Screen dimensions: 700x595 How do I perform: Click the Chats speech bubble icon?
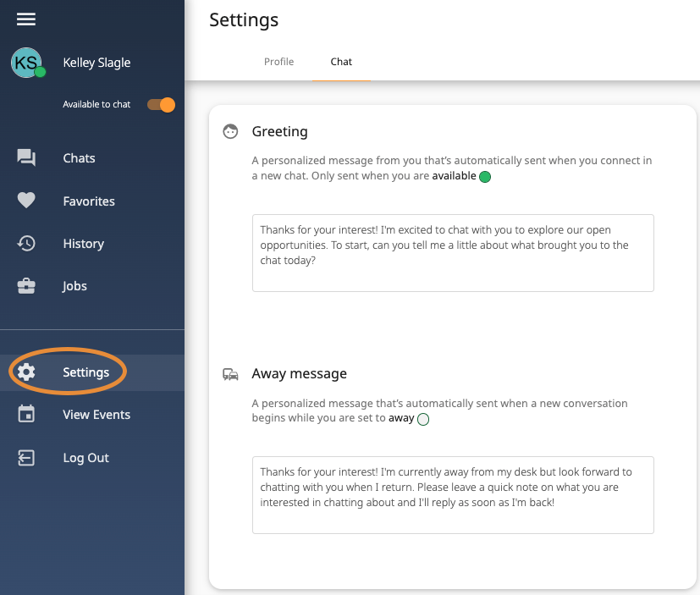click(x=26, y=158)
